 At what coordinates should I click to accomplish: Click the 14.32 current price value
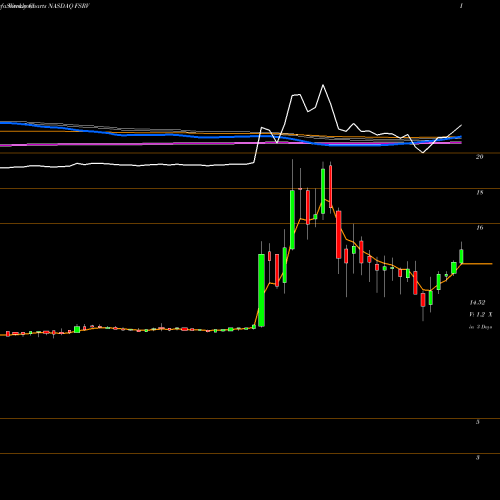pos(477,303)
